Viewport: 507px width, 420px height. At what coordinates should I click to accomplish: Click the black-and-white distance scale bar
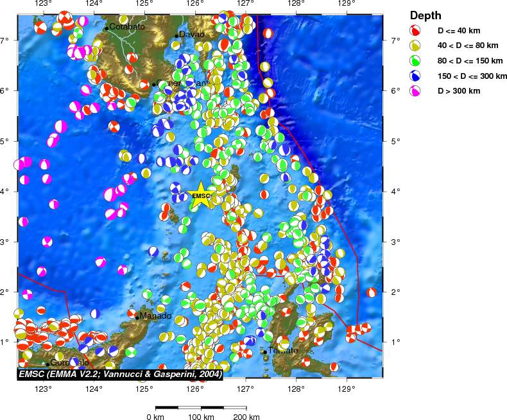pyautogui.click(x=201, y=407)
